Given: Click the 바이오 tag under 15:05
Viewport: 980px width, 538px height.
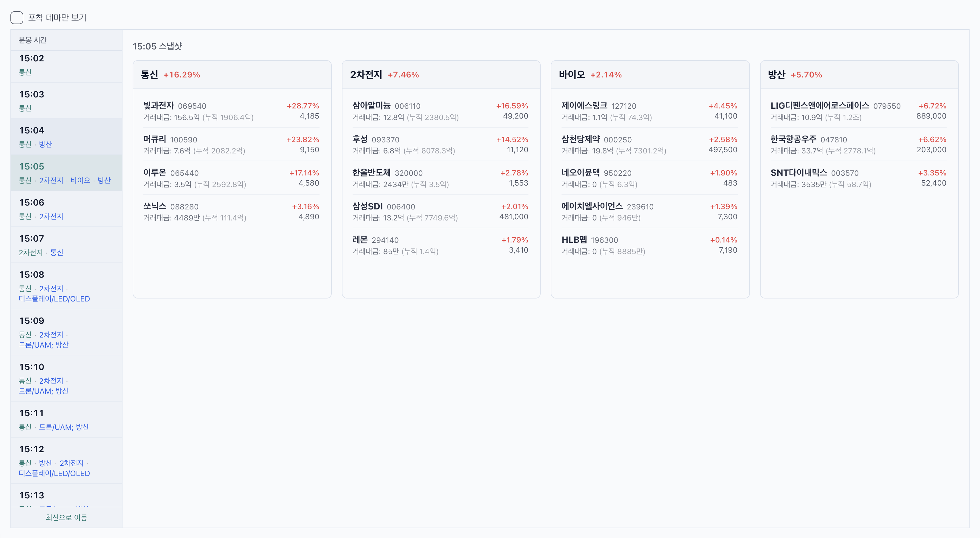Looking at the screenshot, I should (80, 180).
